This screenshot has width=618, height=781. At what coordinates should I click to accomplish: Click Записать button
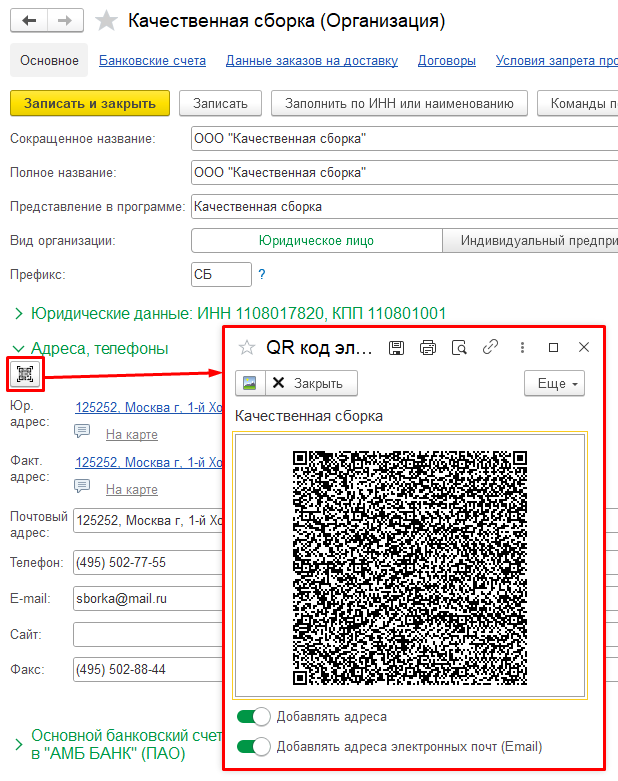click(220, 103)
